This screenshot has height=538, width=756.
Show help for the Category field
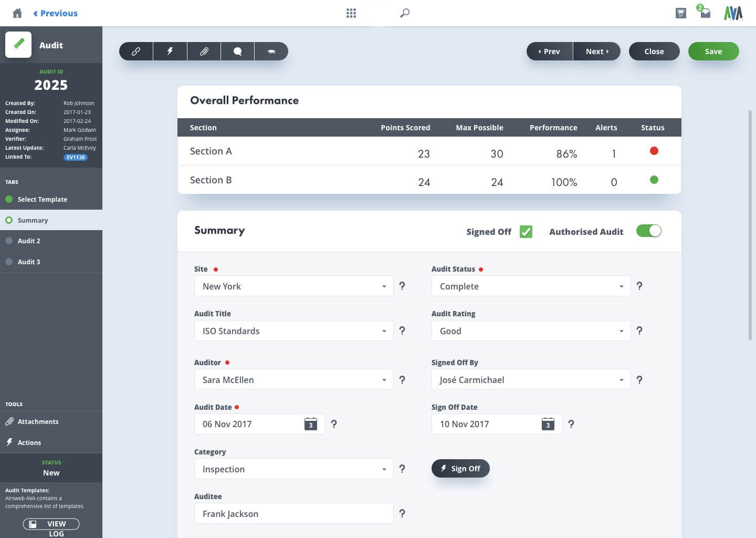(402, 469)
